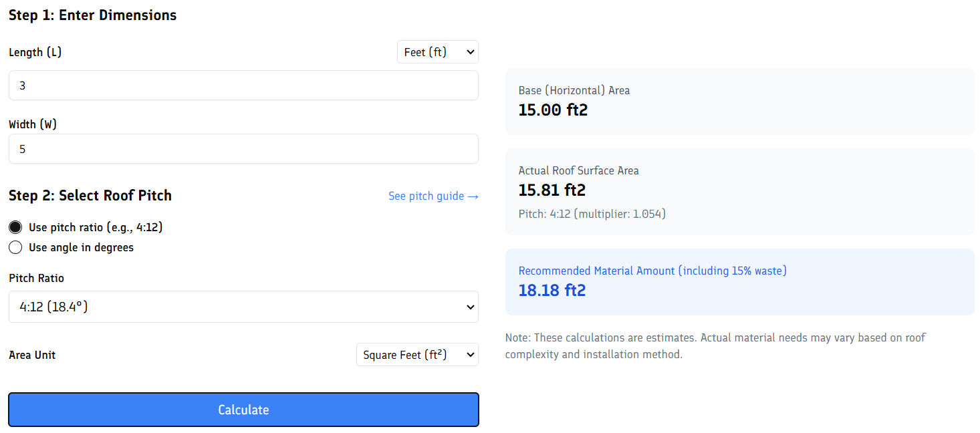
Task: Select the value 5 in the Width field
Action: pyautogui.click(x=23, y=148)
